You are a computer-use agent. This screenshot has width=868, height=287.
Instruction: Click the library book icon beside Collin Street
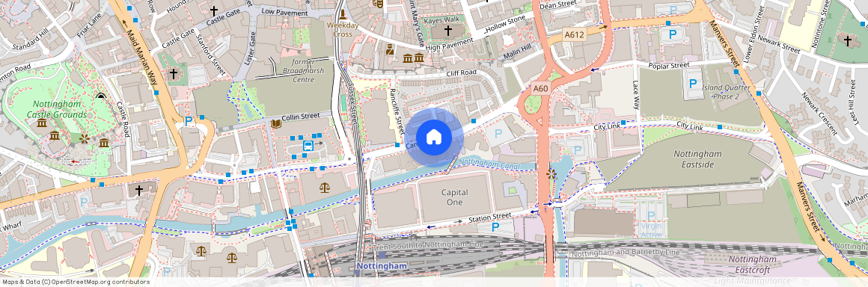(x=275, y=124)
